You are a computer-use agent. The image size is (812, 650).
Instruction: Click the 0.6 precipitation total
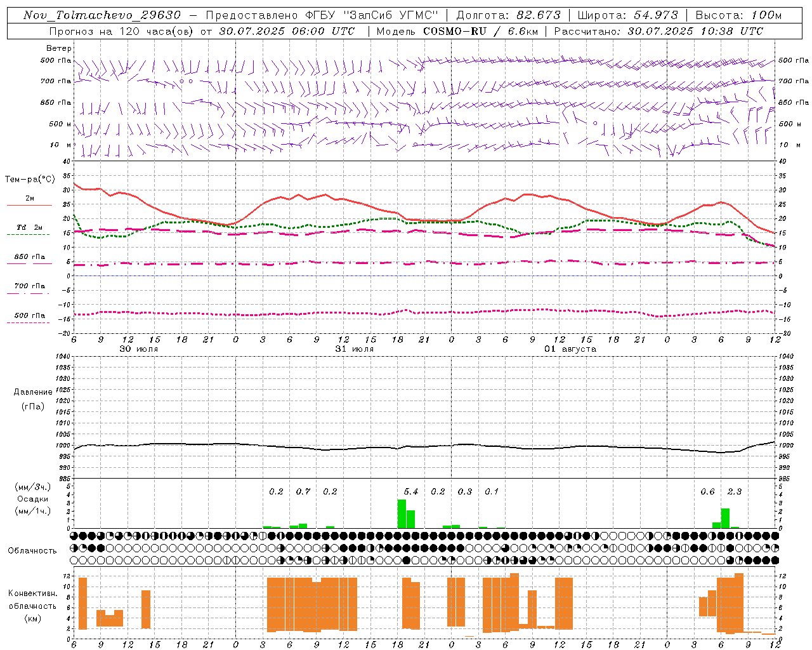[x=707, y=491]
